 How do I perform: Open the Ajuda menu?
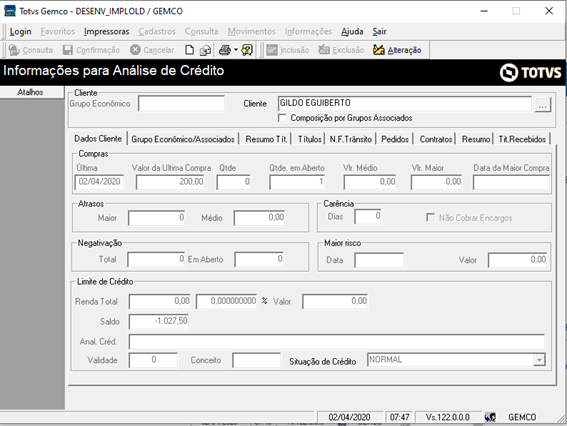352,31
